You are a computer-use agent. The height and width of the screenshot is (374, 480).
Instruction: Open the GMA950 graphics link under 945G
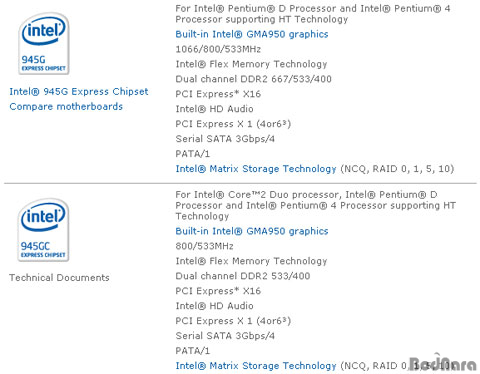pos(252,34)
